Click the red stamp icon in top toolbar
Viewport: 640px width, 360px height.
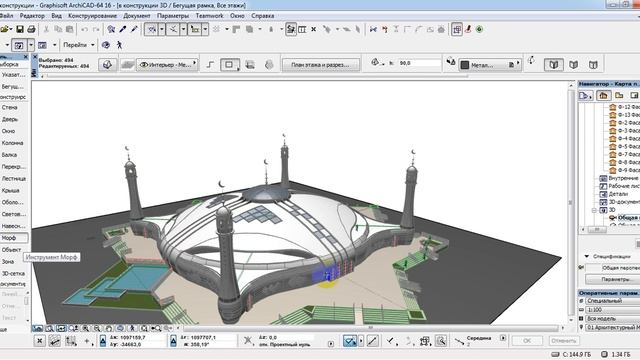[469, 29]
